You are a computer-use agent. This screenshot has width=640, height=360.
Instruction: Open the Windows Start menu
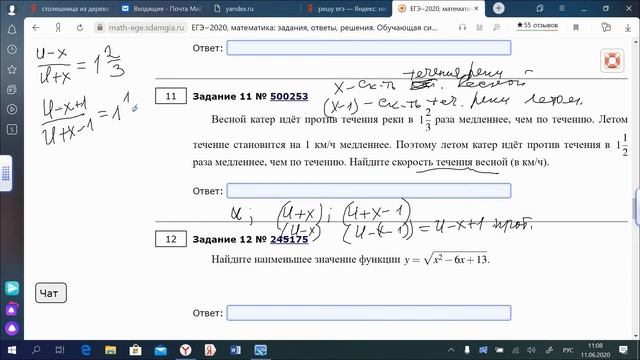point(11,350)
